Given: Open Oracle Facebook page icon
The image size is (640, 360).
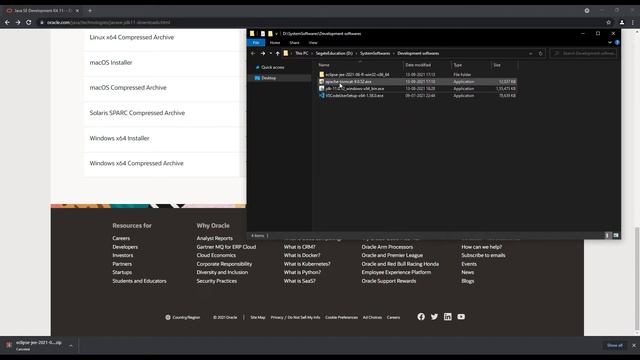Looking at the screenshot, I should pyautogui.click(x=421, y=317).
